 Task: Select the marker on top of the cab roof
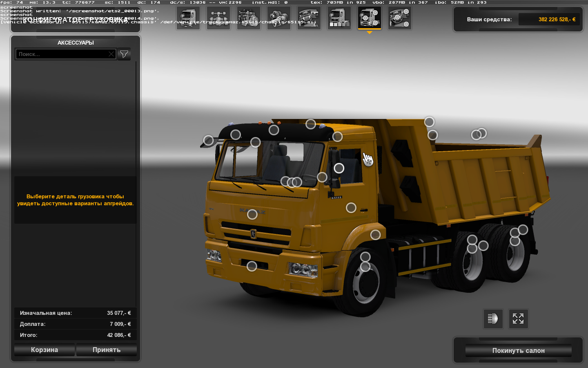311,124
